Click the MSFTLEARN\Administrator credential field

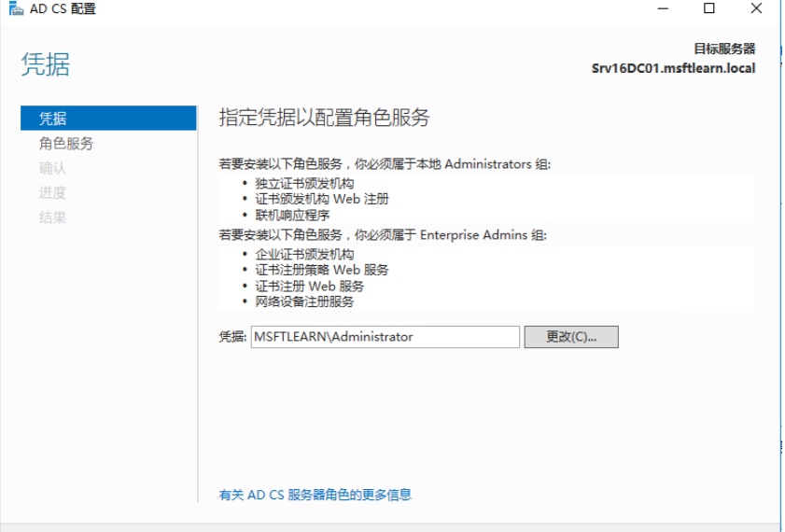click(x=385, y=337)
